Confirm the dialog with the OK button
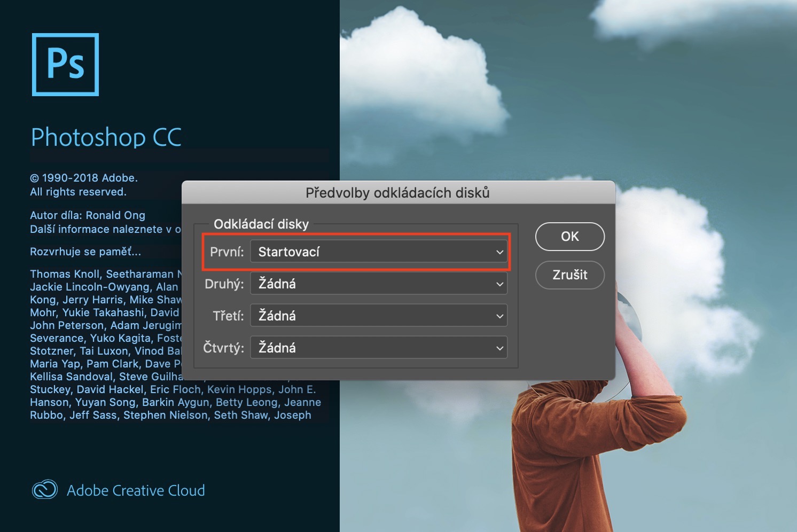The height and width of the screenshot is (532, 797). [x=570, y=236]
